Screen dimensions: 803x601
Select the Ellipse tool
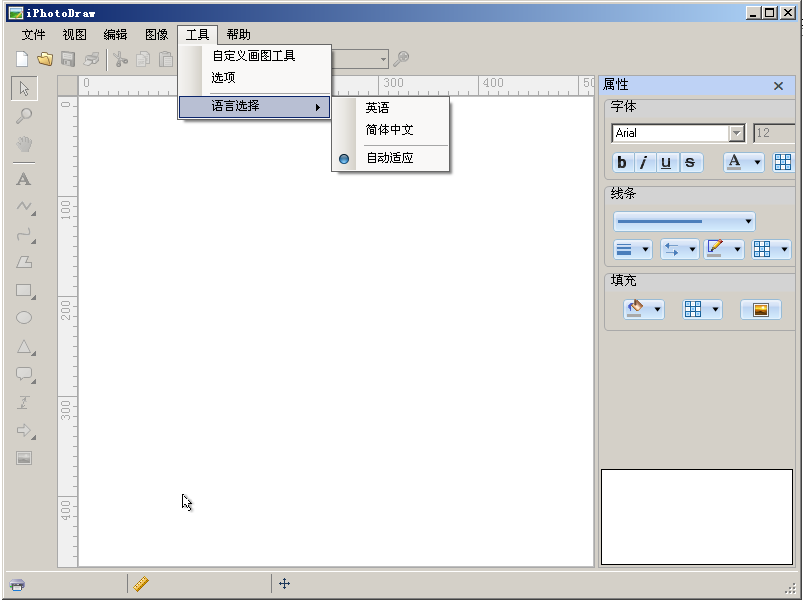point(24,318)
